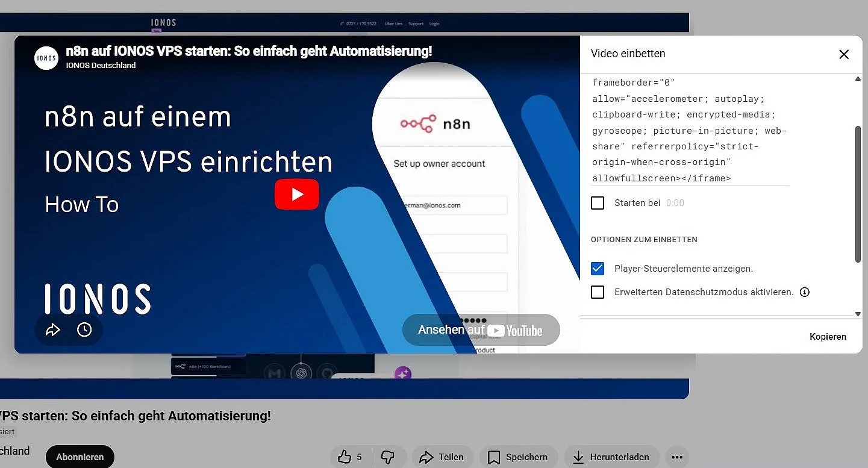
Task: Click Support in background page header
Action: [416, 24]
